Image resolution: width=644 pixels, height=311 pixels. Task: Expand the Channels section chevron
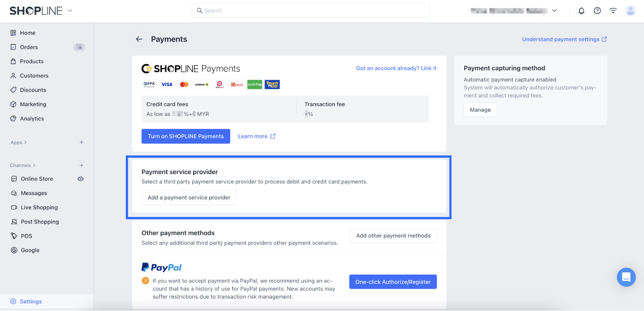pos(34,165)
